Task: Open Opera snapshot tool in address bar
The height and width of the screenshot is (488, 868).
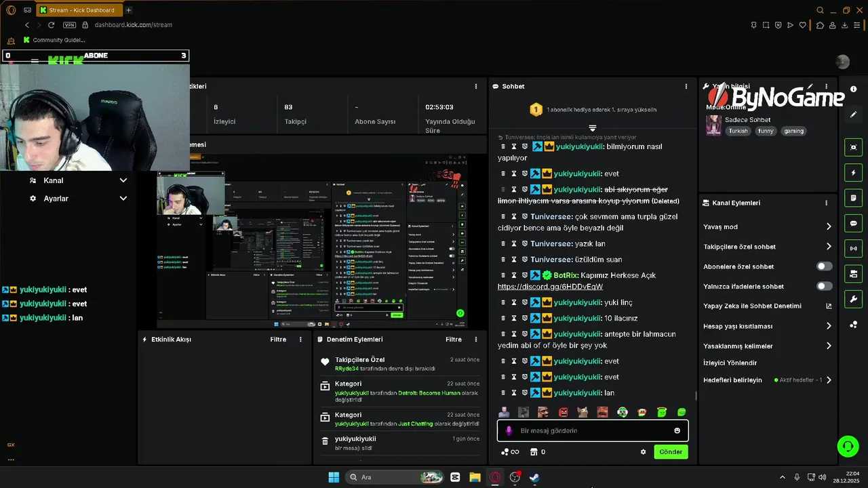Action: point(766,25)
